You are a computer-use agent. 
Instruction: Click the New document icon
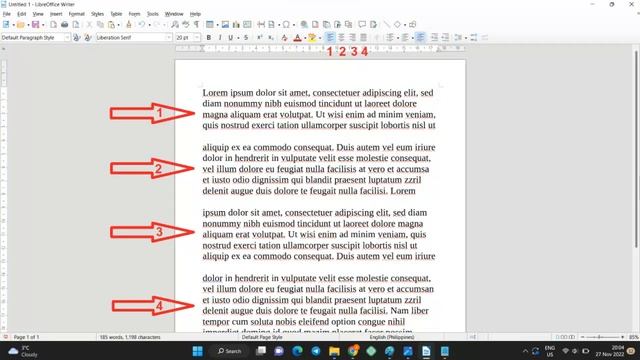(6, 25)
